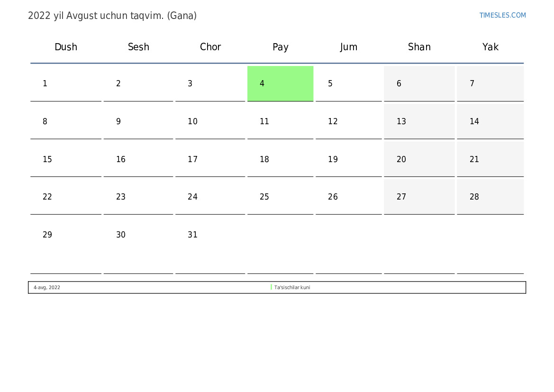Select shaded Saturday the 20th cell

tap(419, 159)
